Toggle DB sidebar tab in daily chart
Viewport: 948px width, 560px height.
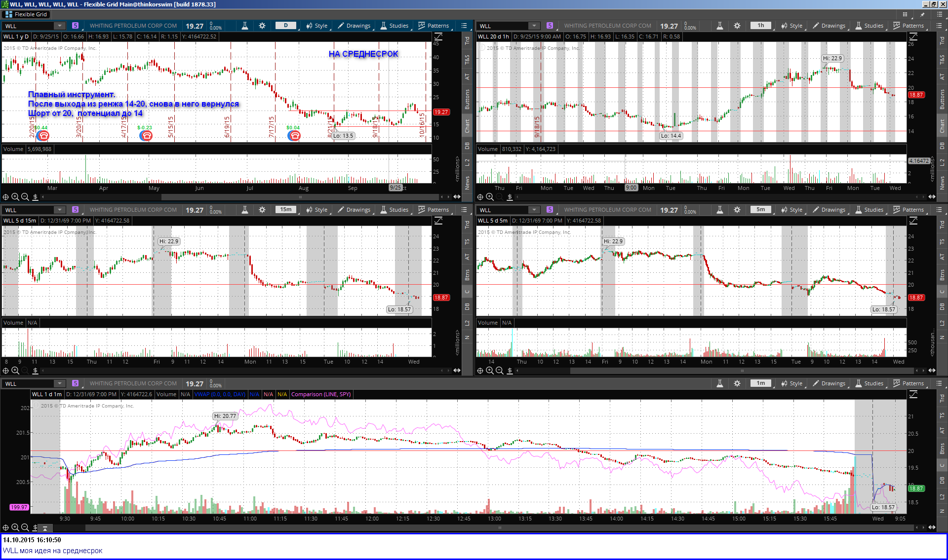point(467,146)
